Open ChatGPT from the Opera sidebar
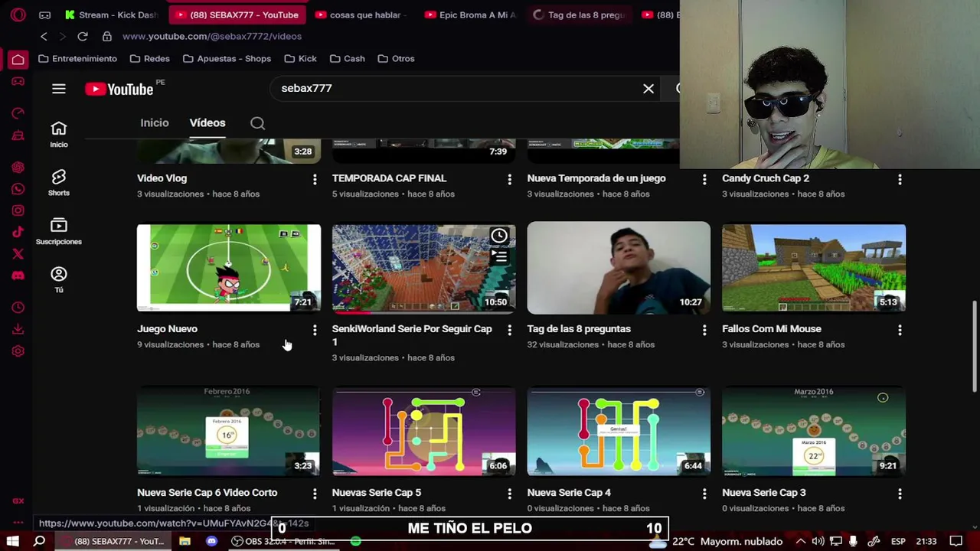Image resolution: width=980 pixels, height=551 pixels. point(18,167)
